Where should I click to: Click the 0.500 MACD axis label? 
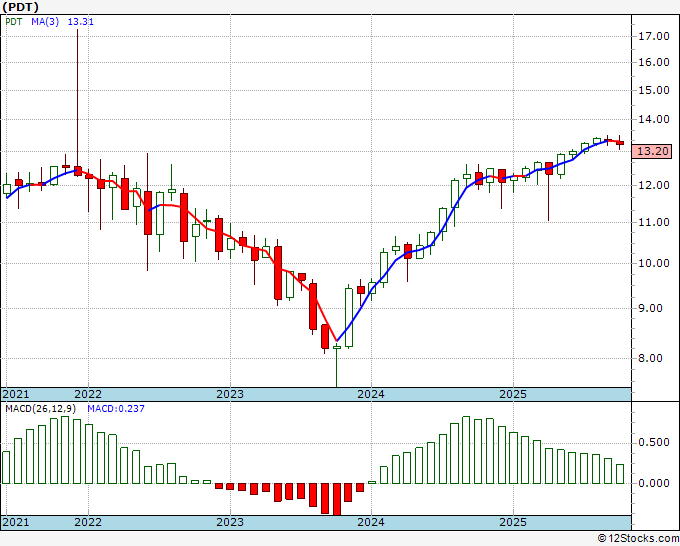654,442
